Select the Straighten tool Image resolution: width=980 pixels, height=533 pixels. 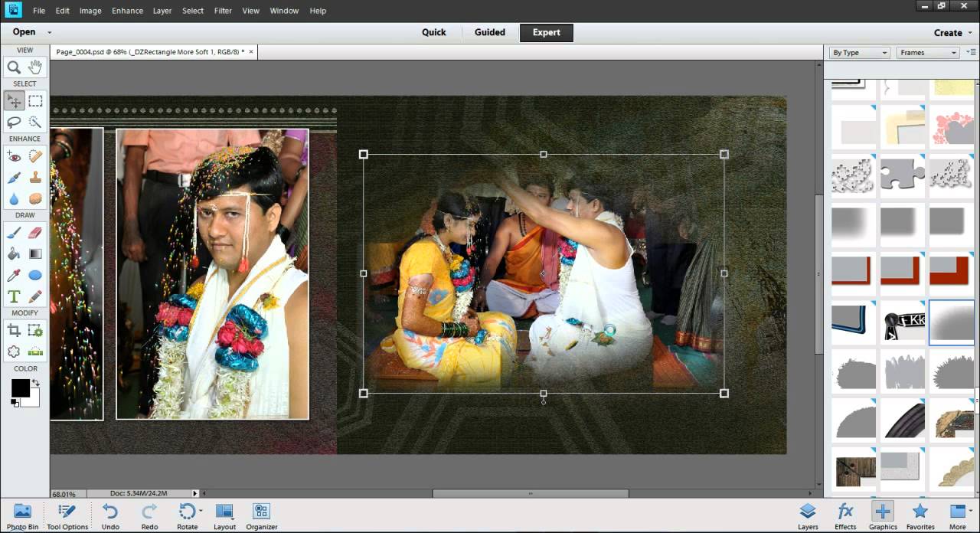pos(35,352)
